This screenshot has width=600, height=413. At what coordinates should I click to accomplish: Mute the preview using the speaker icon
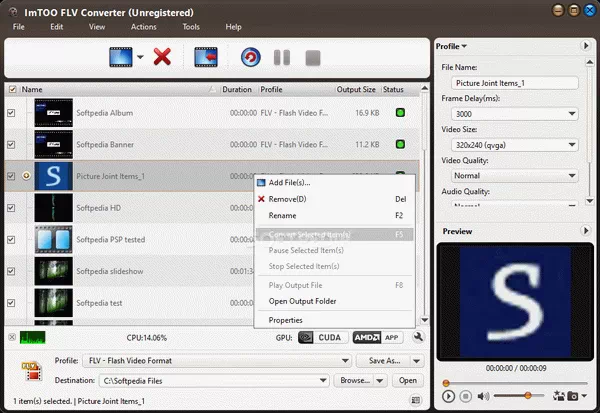[x=483, y=396]
